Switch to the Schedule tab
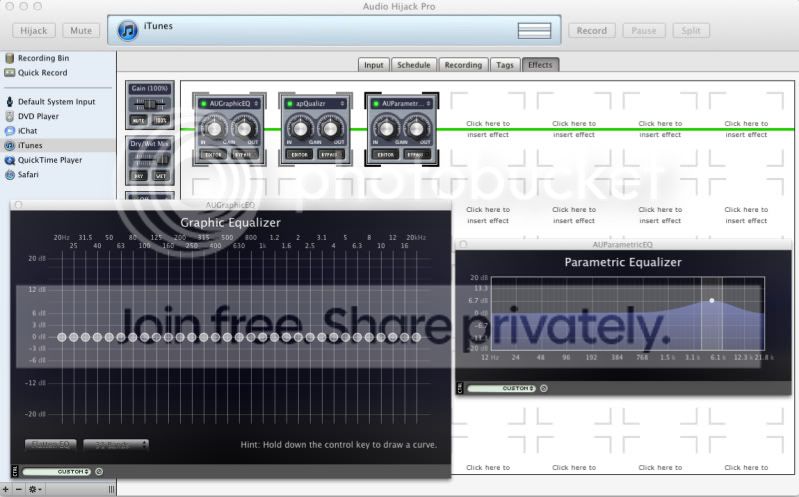 (414, 65)
